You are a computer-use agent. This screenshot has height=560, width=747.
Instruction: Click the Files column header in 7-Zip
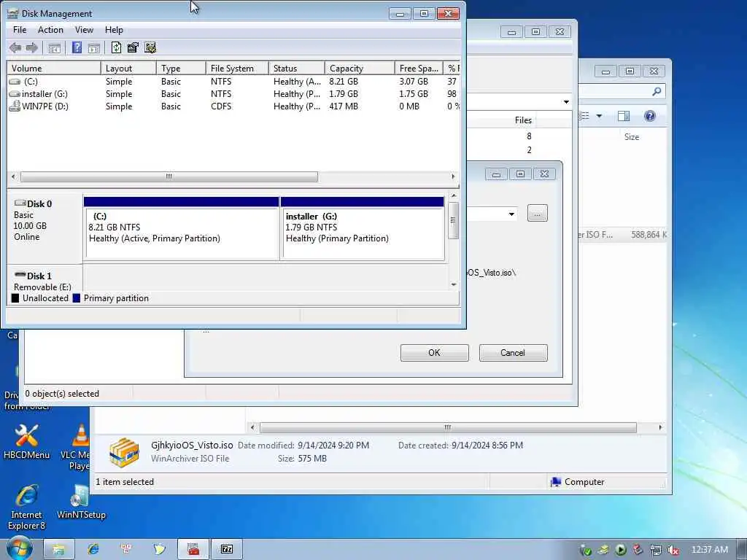tap(522, 120)
